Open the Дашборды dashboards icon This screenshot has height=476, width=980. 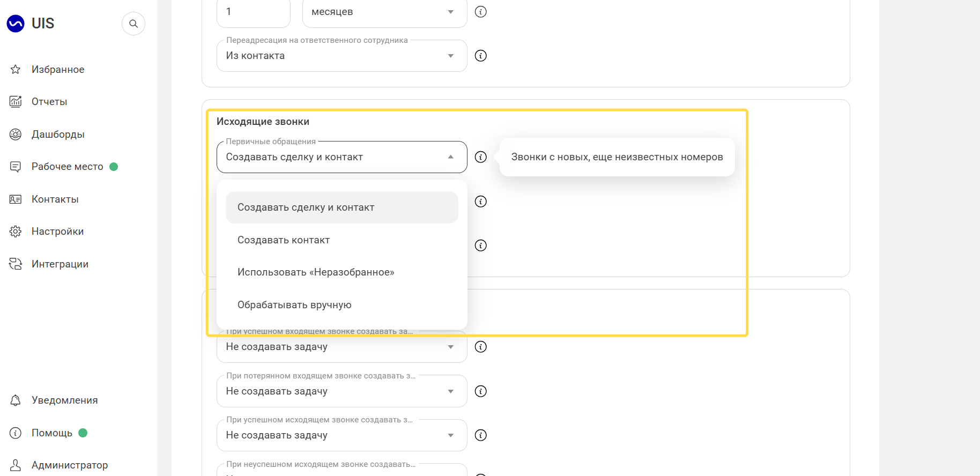coord(16,135)
